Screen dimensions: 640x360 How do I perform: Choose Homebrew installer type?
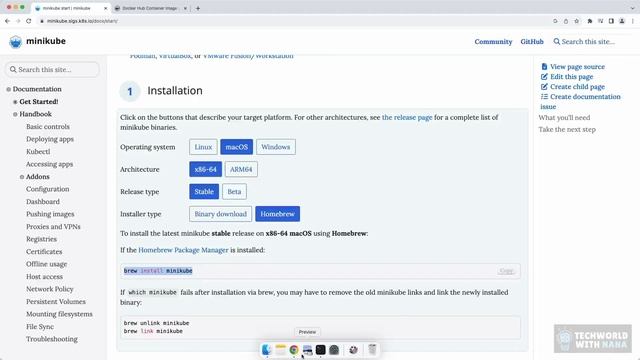tap(278, 214)
